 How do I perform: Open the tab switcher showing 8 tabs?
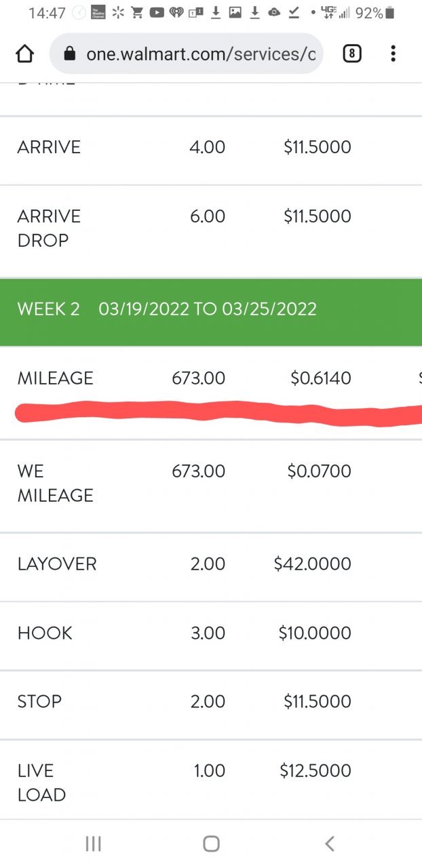[351, 54]
